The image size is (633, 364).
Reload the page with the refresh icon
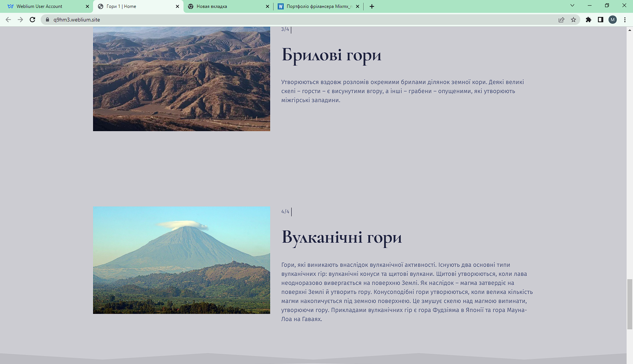32,20
